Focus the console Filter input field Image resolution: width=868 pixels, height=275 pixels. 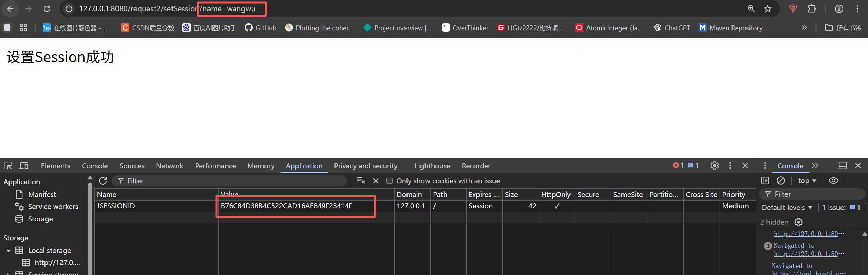pos(813,194)
